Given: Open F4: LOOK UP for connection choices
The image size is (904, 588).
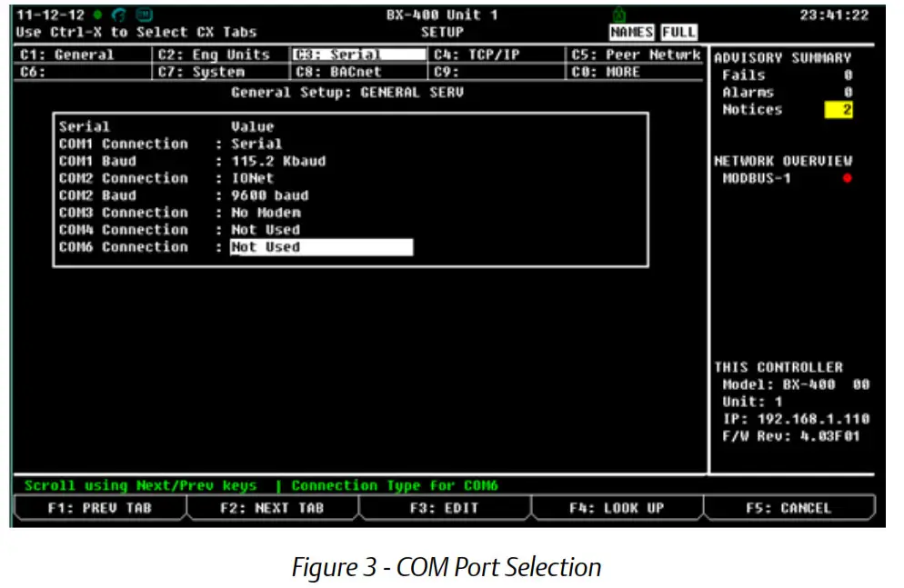Looking at the screenshot, I should point(615,507).
